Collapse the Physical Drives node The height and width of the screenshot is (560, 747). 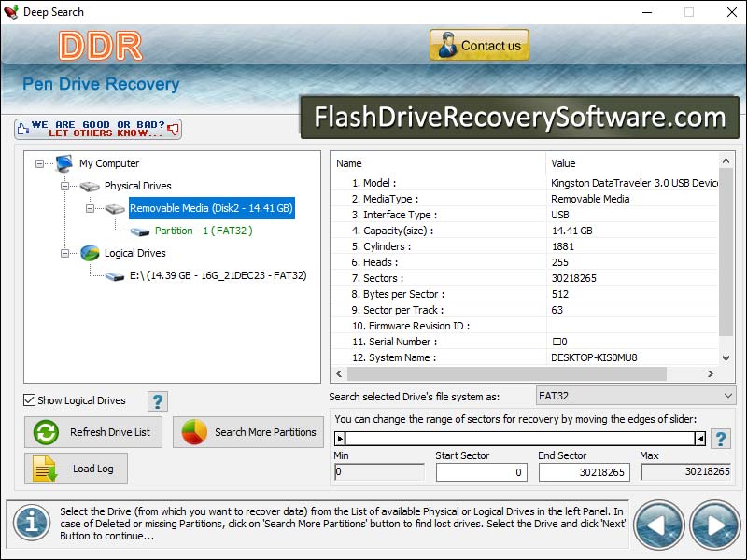64,186
